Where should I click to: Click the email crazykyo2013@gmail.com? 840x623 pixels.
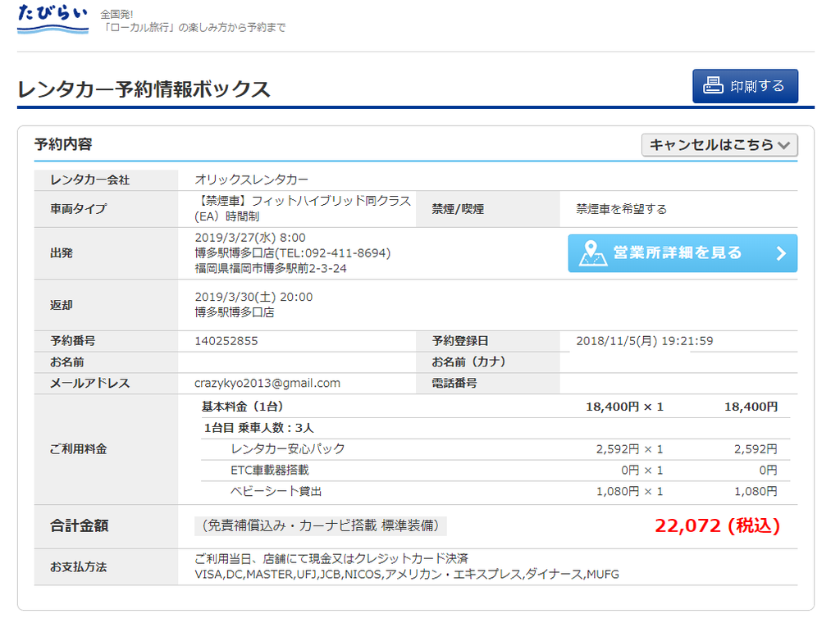click(267, 383)
